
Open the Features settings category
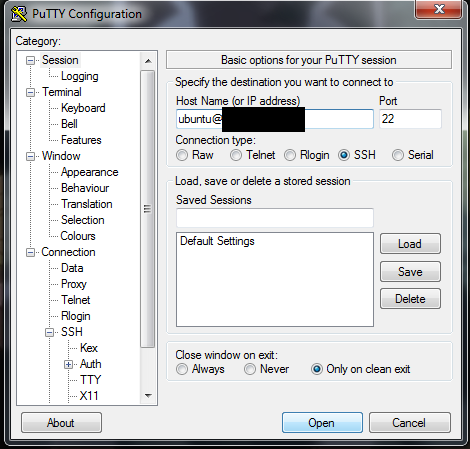click(x=81, y=140)
